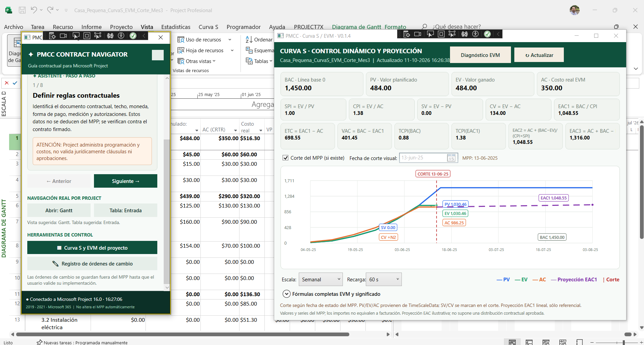The width and height of the screenshot is (644, 345).
Task: Click the Actualizar button
Action: tap(539, 55)
